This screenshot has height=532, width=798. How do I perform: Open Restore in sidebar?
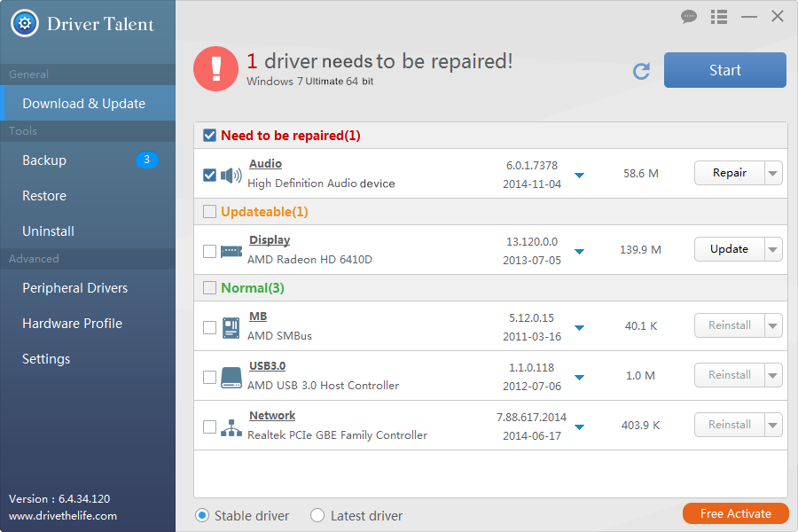click(88, 196)
